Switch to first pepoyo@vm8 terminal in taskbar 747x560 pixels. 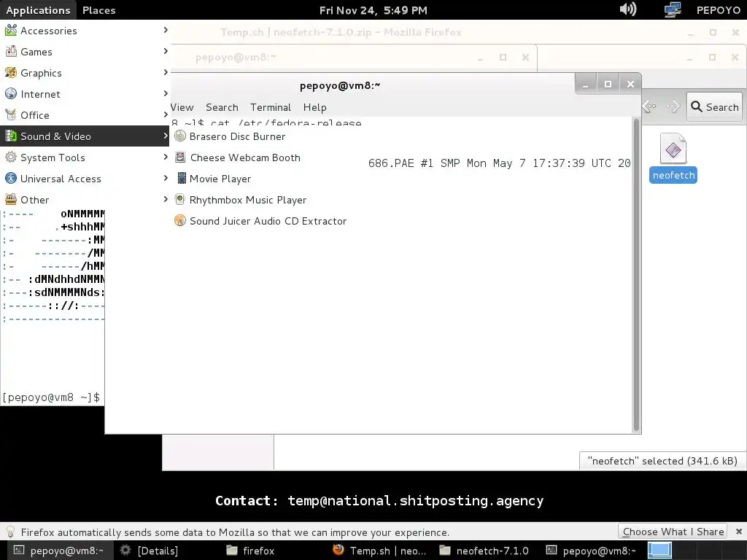coord(58,551)
